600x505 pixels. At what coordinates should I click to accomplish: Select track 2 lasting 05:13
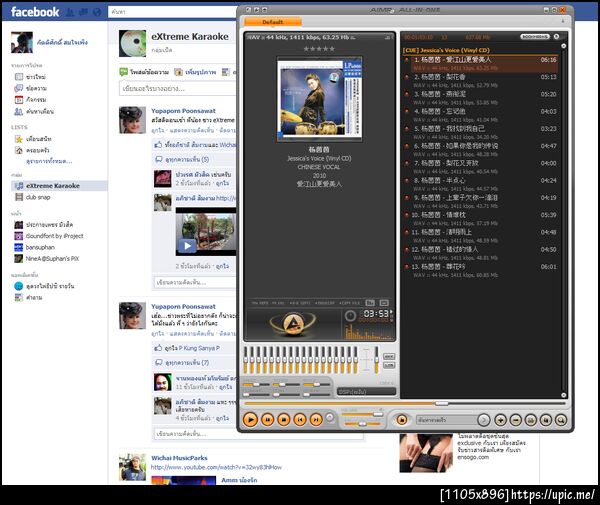(481, 80)
